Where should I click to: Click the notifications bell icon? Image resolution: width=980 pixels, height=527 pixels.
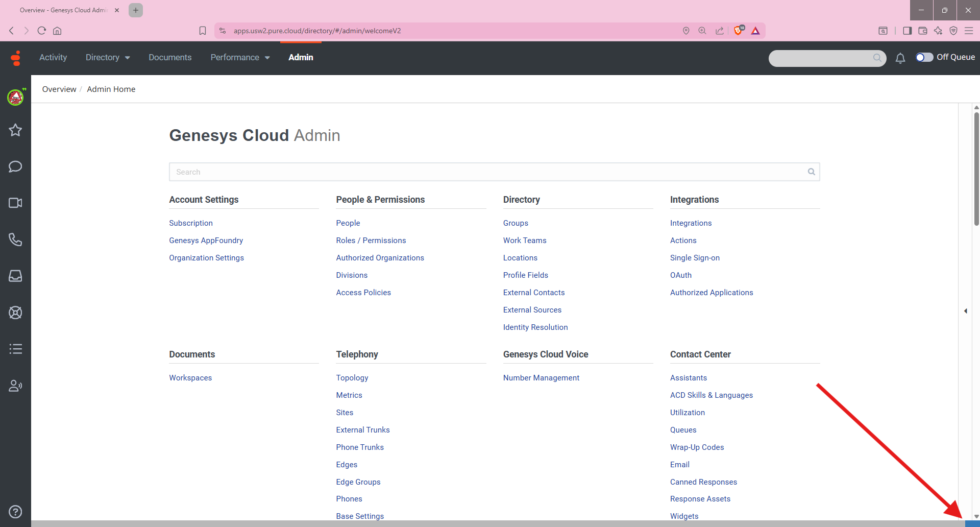(900, 58)
